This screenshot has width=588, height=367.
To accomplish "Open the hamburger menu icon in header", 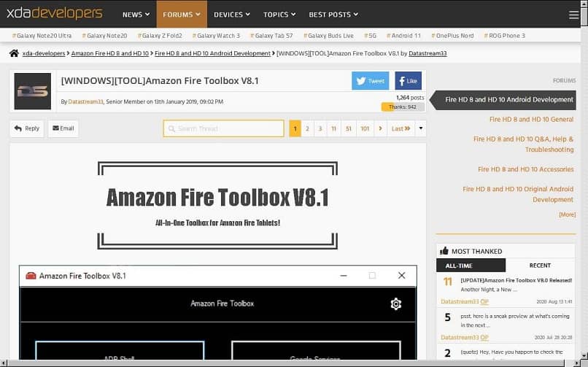I will tap(573, 15).
